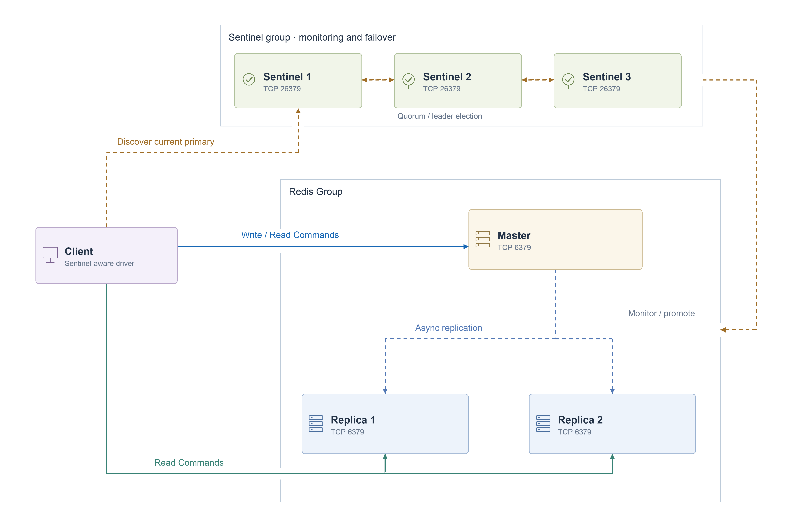Click 'TCP 26379' under Sentinel 2
Viewport: 795px width, 532px height.
click(442, 88)
